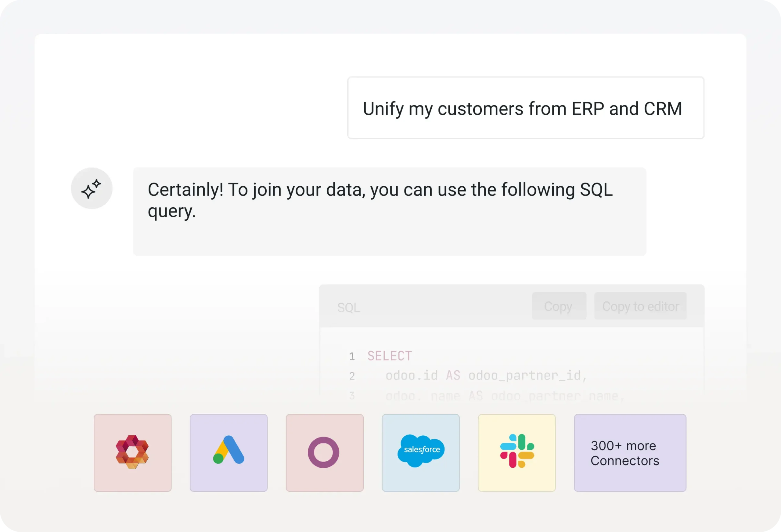Screen dimensions: 781x532
Task: Click line number 1 in code gutter
Action: point(352,356)
